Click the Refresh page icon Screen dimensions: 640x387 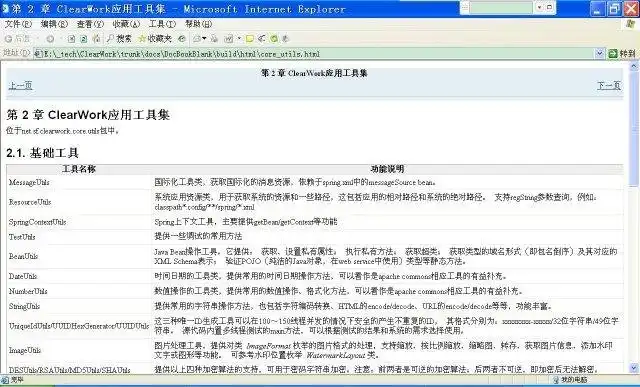[x=84, y=39]
